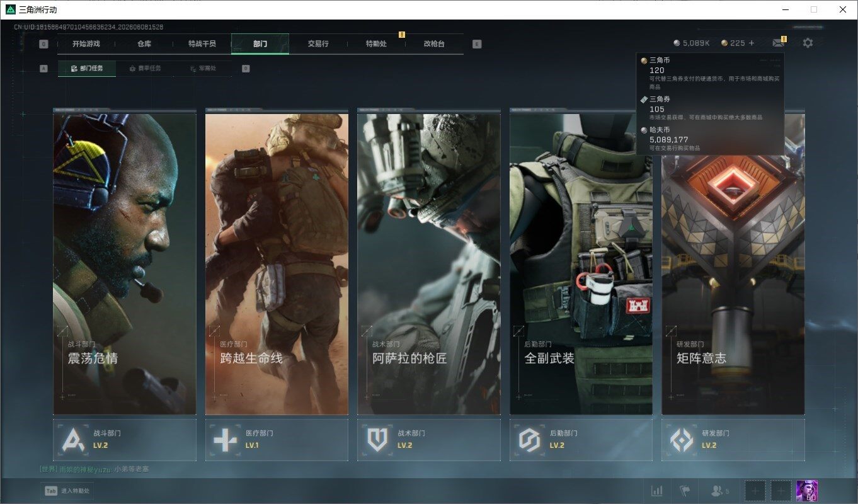Screen dimensions: 858x504
Task: Click the 战术部门 shield emblem icon
Action: (377, 439)
